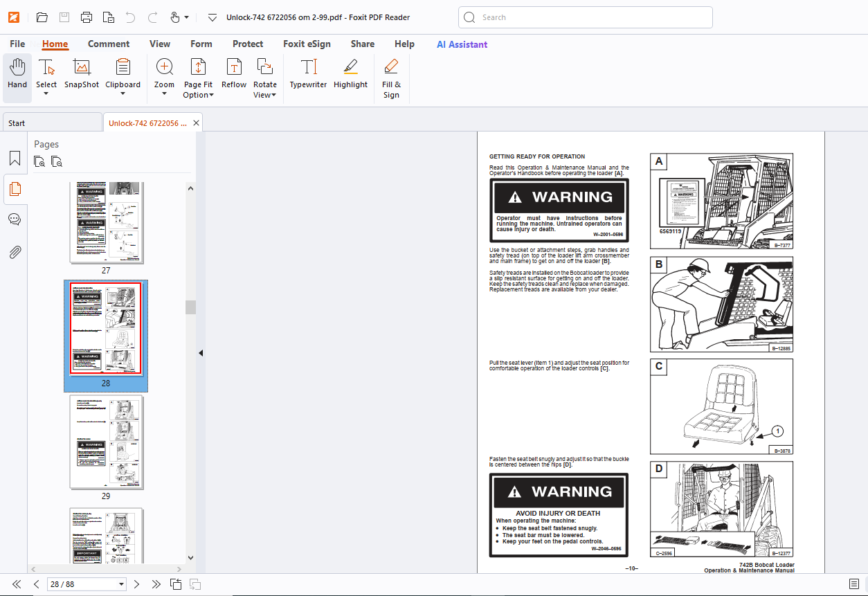Reduce page thumbnails icon
The width and height of the screenshot is (868, 596).
[57, 162]
